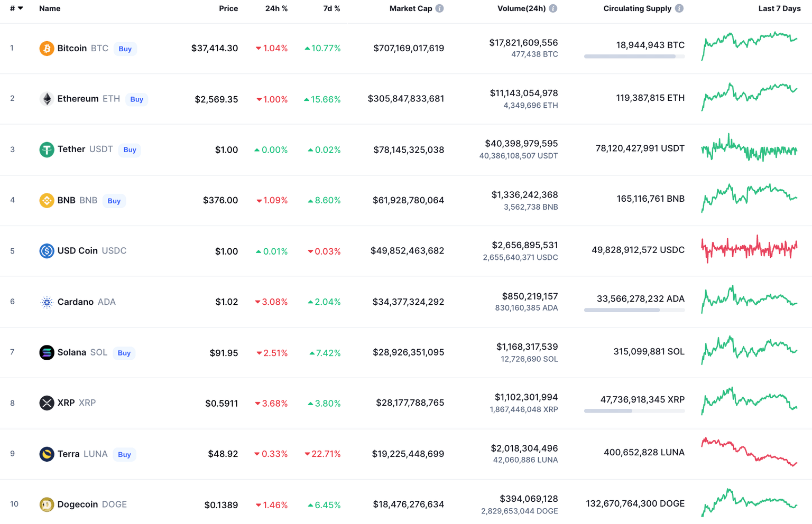Click the BNB coin logo
Screen dimensions: 812x524
point(47,200)
